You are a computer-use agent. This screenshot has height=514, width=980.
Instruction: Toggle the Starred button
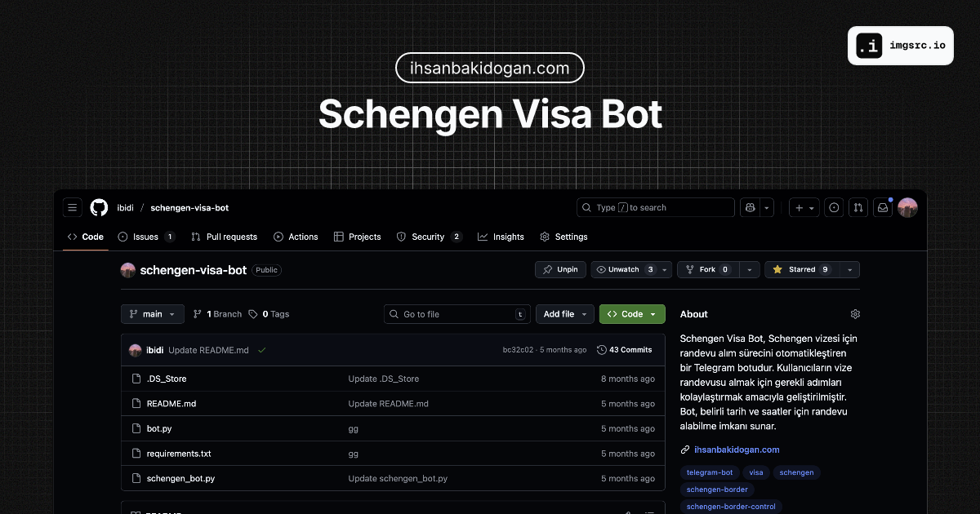pos(801,269)
